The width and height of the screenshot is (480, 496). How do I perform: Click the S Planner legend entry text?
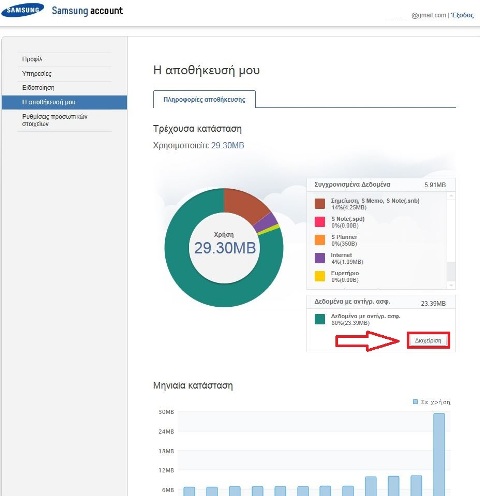pyautogui.click(x=344, y=240)
